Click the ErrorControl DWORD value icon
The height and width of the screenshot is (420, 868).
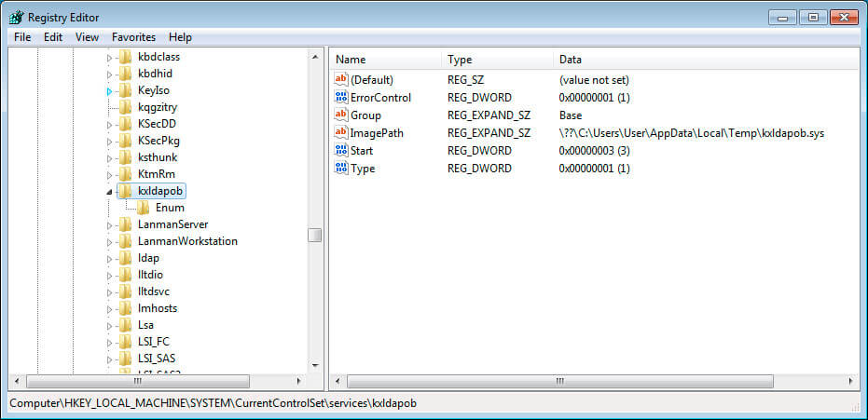pyautogui.click(x=341, y=97)
